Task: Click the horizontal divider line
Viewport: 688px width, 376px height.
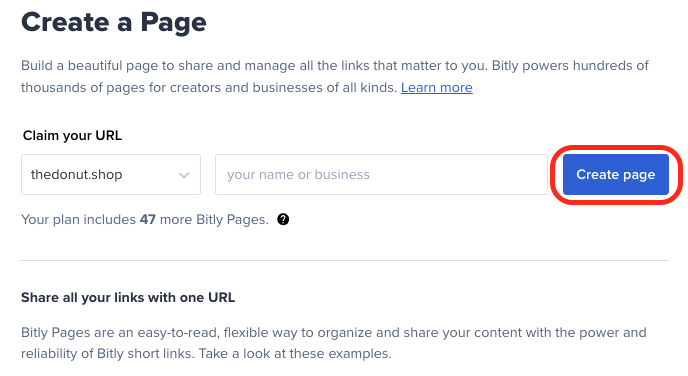Action: click(x=345, y=261)
